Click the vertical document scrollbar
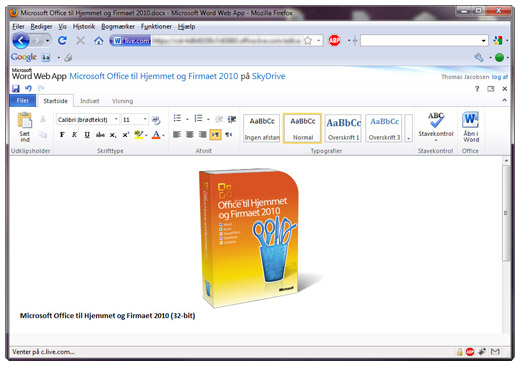This screenshot has height=366, width=520. coord(506,212)
